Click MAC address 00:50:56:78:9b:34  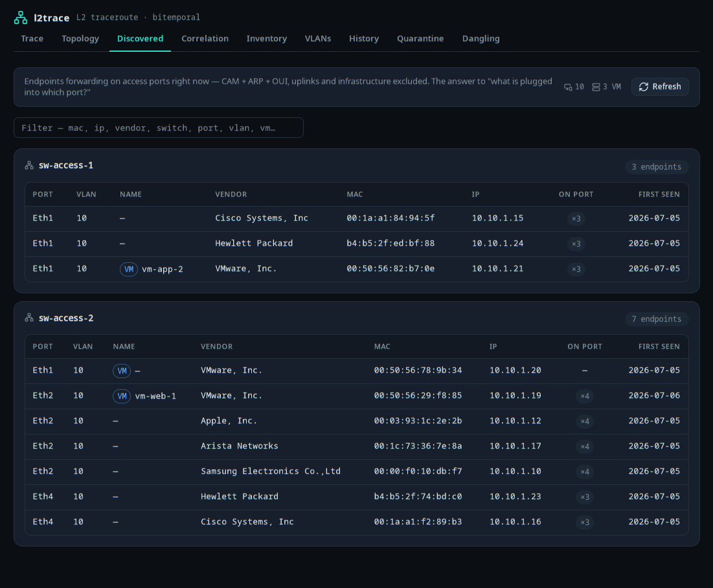418,370
